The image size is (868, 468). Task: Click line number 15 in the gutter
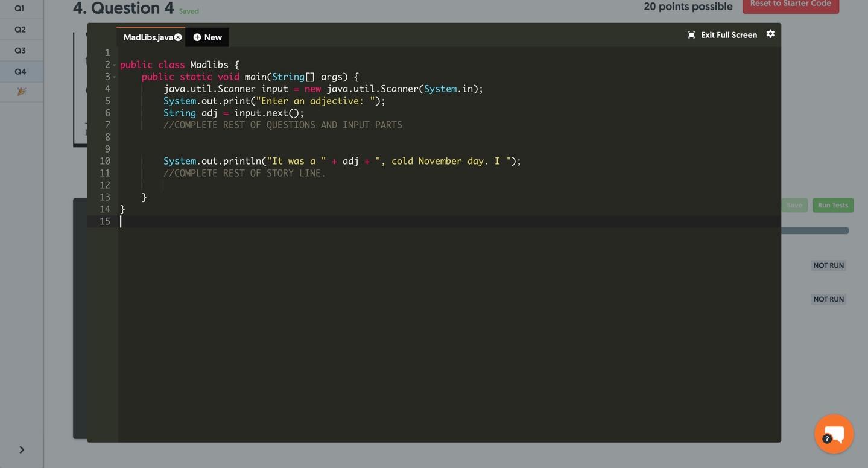tap(105, 221)
